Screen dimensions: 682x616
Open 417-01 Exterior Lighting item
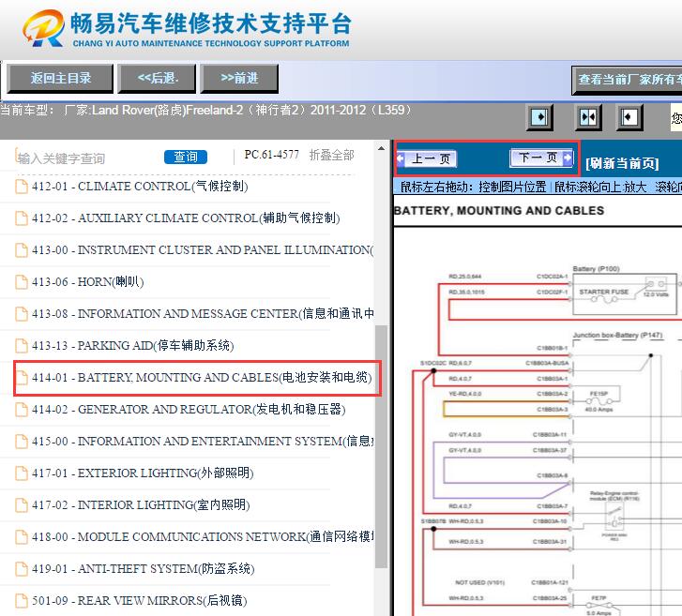point(143,473)
